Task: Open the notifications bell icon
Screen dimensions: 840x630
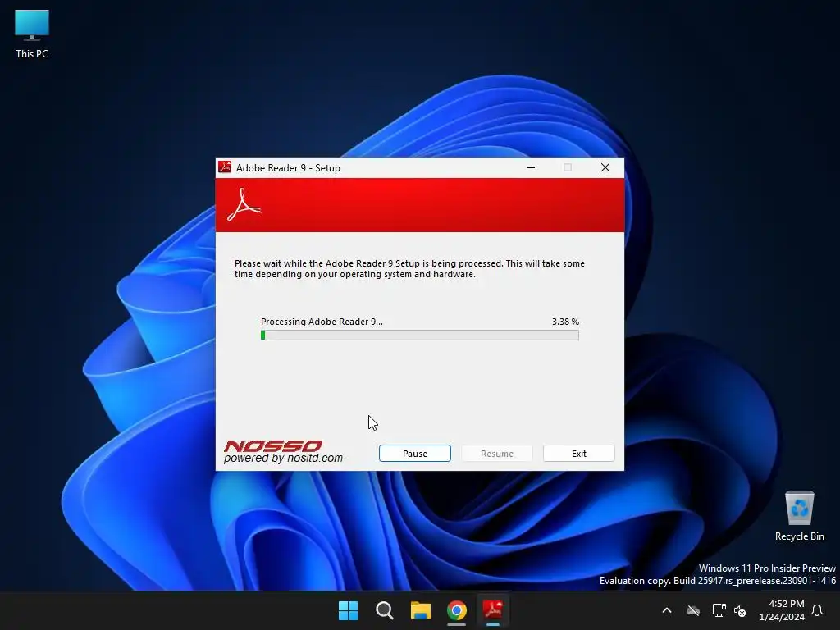Action: (818, 610)
